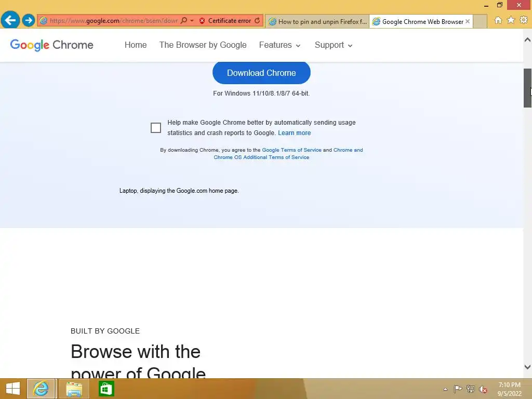Viewport: 532px width, 399px height.
Task: Click the Certificate error warning
Action: [225, 21]
